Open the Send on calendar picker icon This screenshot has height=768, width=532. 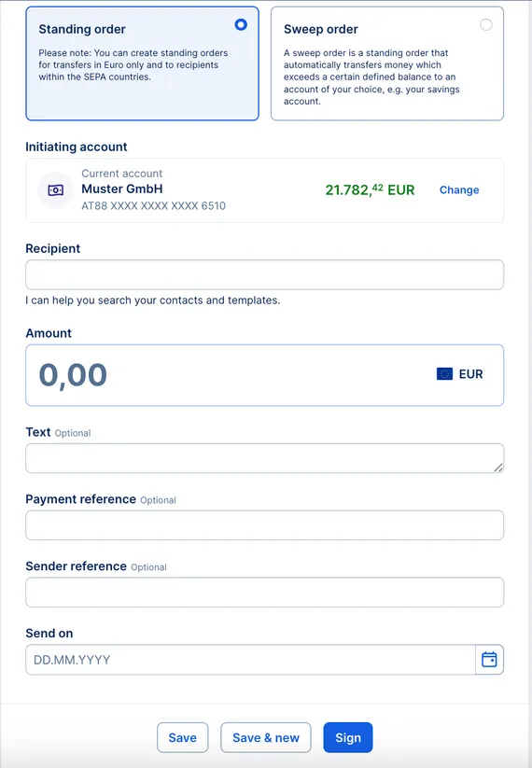coord(489,659)
